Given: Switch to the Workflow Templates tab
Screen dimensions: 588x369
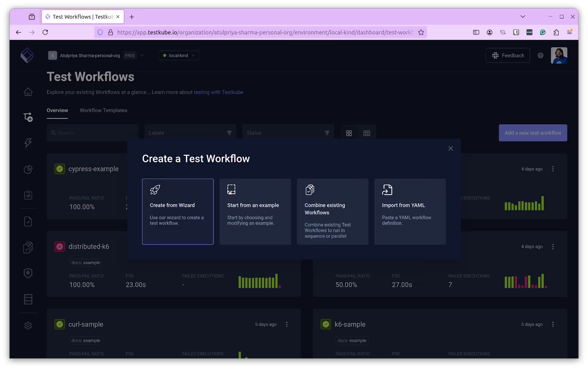Looking at the screenshot, I should point(104,110).
